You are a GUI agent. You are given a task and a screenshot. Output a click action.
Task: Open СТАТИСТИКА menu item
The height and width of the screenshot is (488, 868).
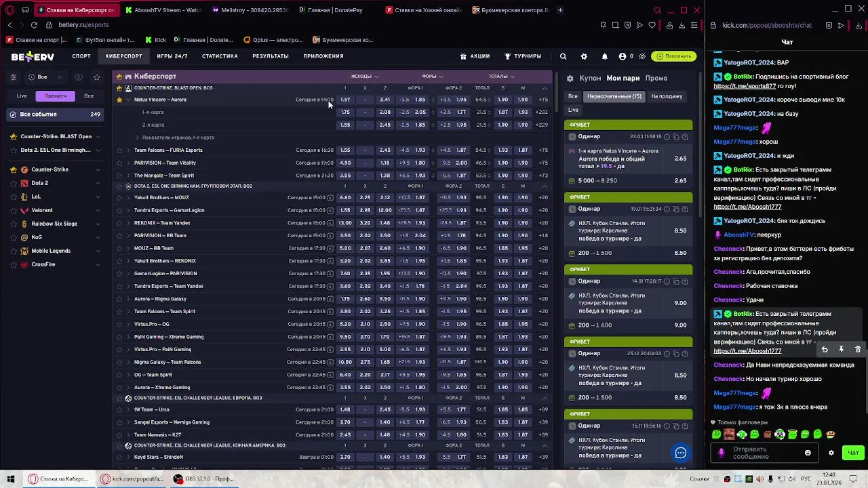(220, 56)
